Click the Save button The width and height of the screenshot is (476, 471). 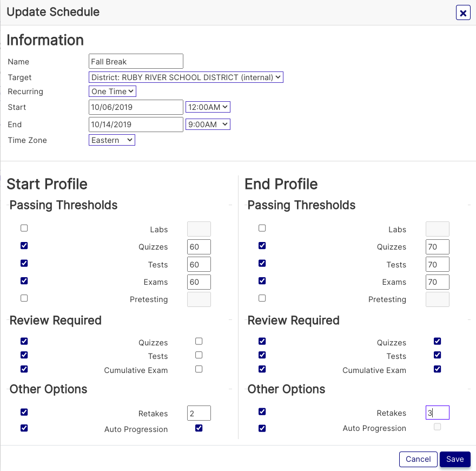(455, 459)
